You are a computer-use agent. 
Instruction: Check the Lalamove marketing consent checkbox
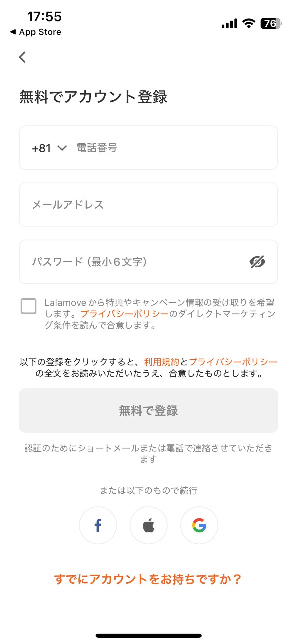[x=29, y=306]
